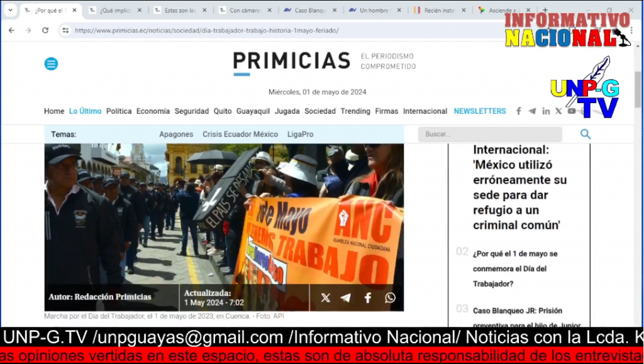Close the '¿Por qué el 1' tab
This screenshot has width=644, height=364.
(74, 10)
